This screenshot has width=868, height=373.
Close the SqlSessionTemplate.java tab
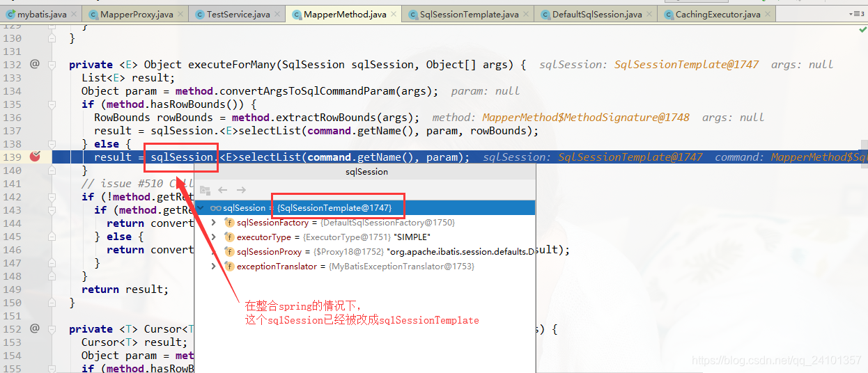(x=526, y=15)
